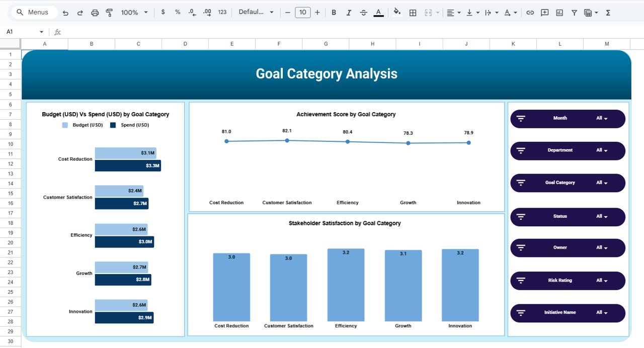Image resolution: width=644 pixels, height=348 pixels.
Task: Click the Undo icon in toolbar
Action: (66, 13)
